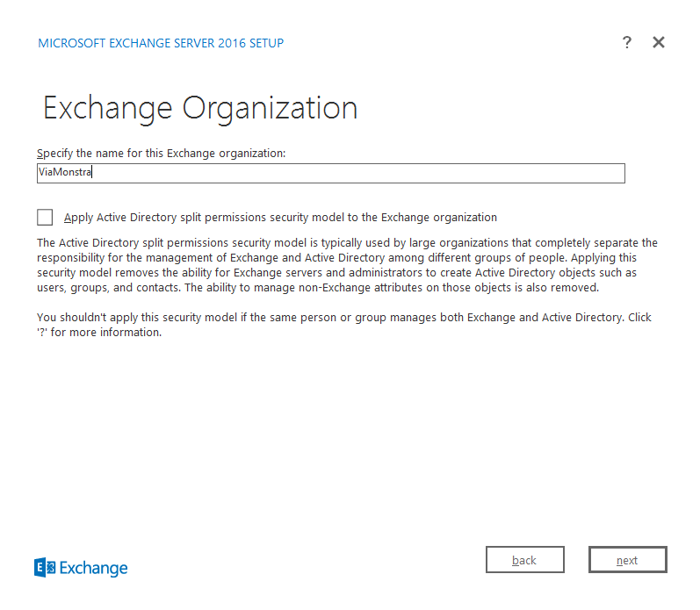Image resolution: width=700 pixels, height=610 pixels.
Task: Click the 'Apply Active Directory split permissions' label
Action: pyautogui.click(x=280, y=217)
